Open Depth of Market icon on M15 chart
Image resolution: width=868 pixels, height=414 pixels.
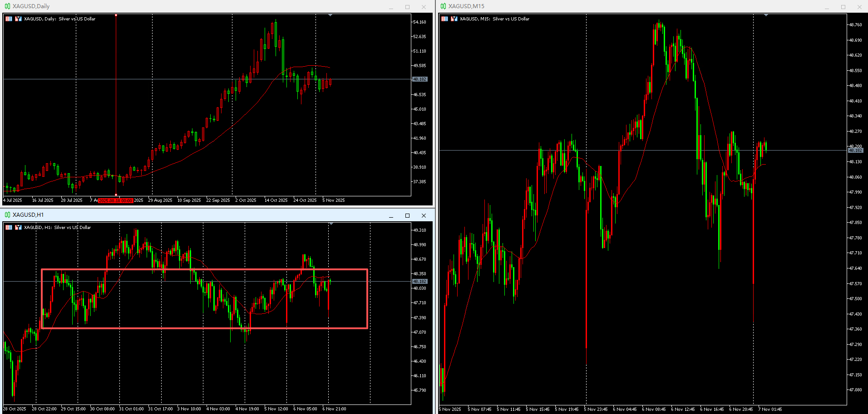pos(454,19)
